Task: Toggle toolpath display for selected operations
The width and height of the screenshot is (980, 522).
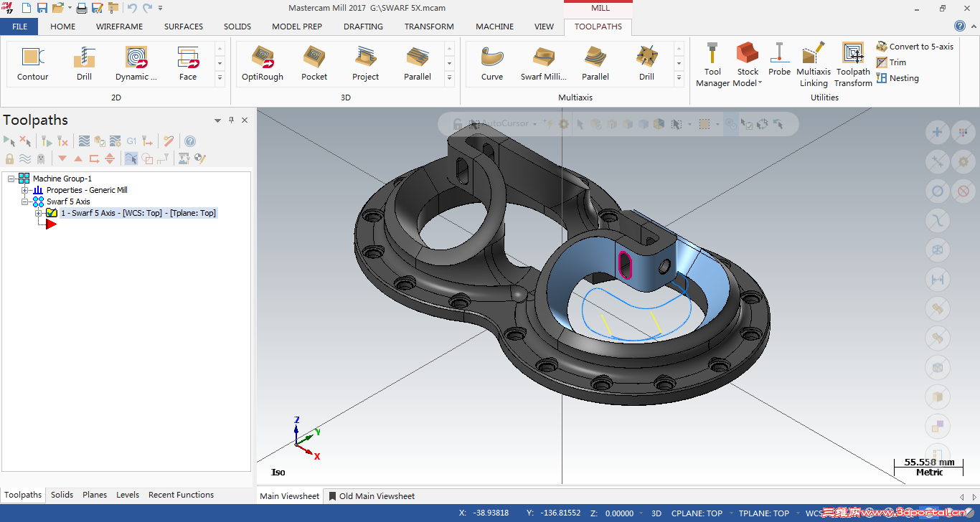Action: [25, 158]
